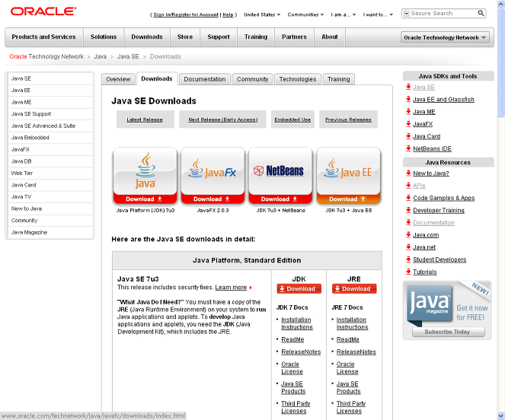
Task: Open the Solutions menu
Action: (x=104, y=37)
